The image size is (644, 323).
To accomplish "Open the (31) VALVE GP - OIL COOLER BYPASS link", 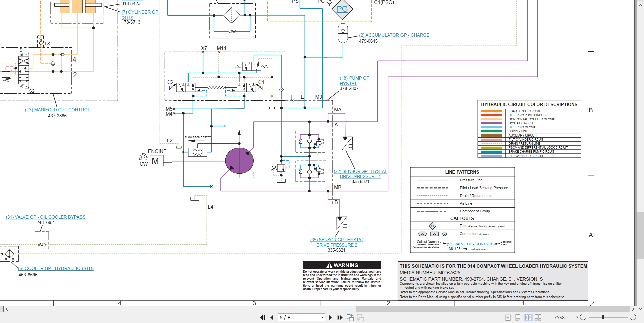I will pyautogui.click(x=46, y=217).
